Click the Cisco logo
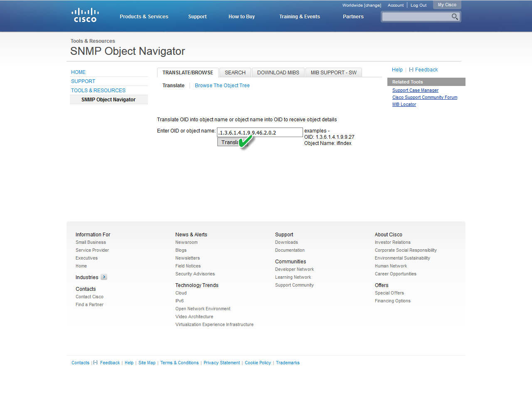 point(85,15)
